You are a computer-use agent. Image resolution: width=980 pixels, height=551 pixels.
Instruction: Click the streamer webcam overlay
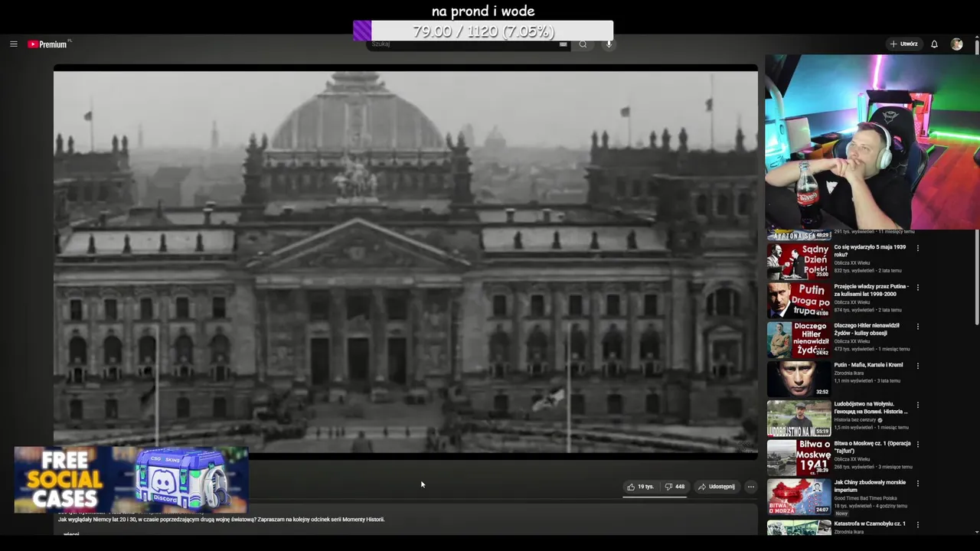tap(872, 142)
